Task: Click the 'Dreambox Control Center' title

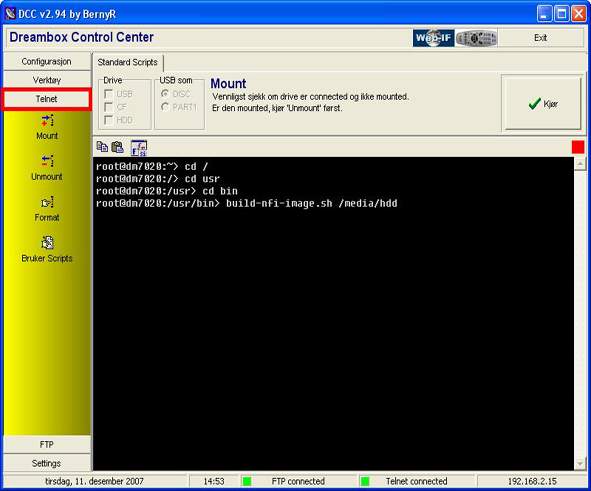Action: point(81,37)
